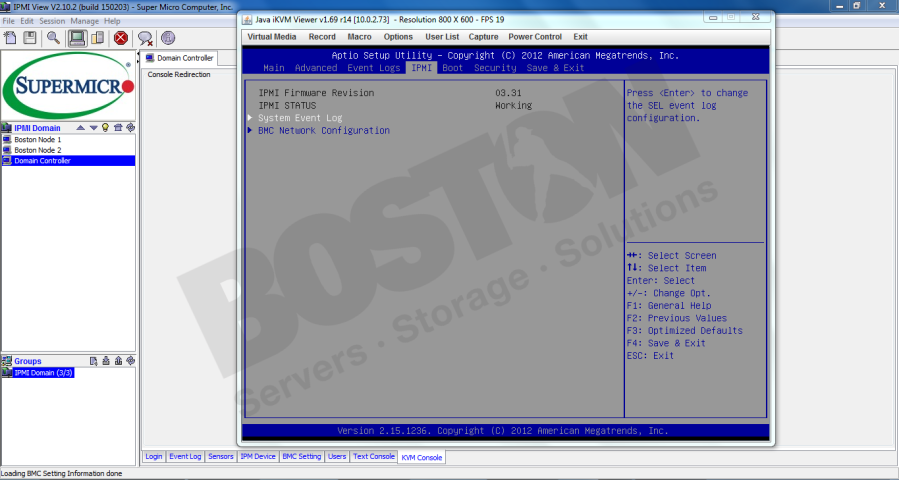899x480 pixels.
Task: Click the Security tab in BIOS setup
Action: [495, 68]
